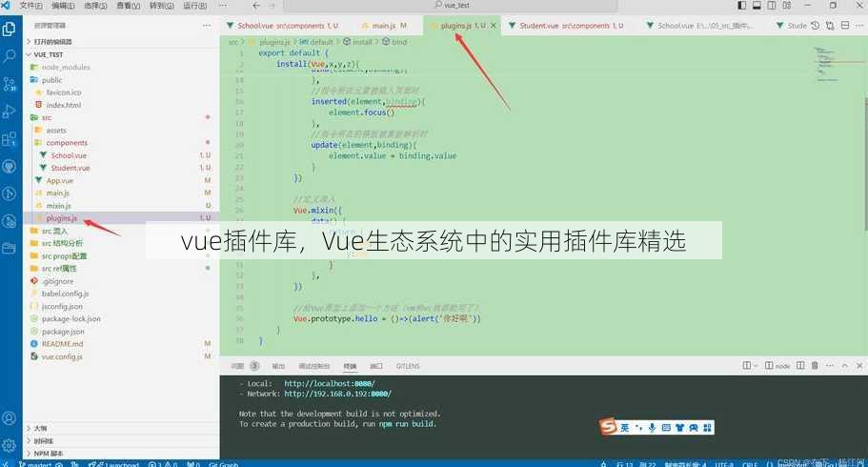Open the Run and Debug view
868x467 pixels.
point(9,112)
